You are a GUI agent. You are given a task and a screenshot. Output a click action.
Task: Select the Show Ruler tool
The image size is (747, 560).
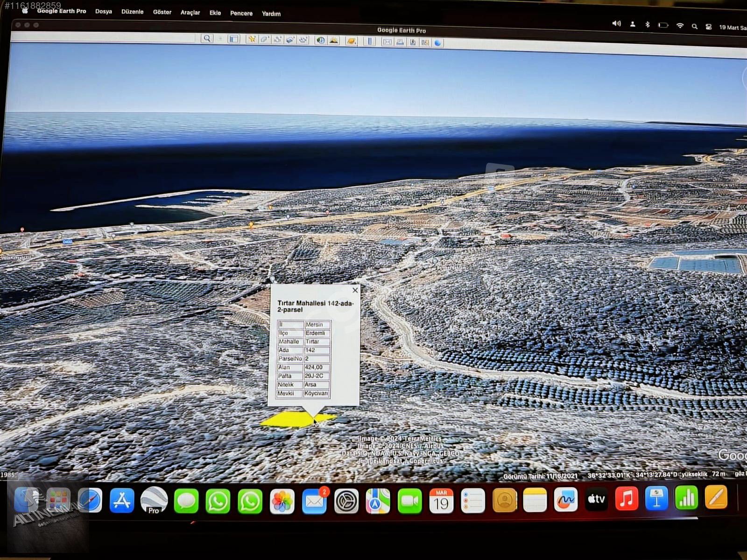[369, 42]
